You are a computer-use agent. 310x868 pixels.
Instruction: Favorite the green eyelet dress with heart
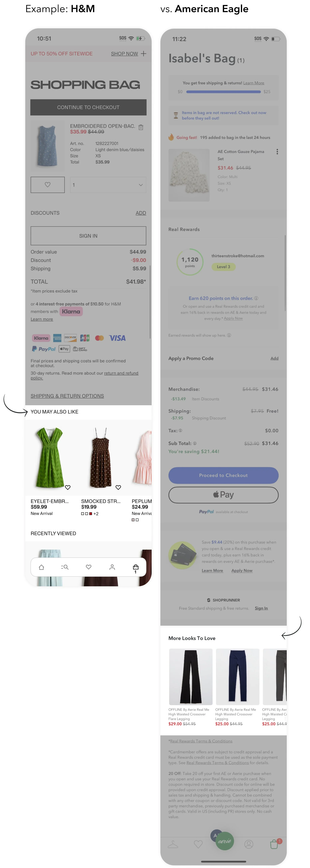click(x=68, y=487)
